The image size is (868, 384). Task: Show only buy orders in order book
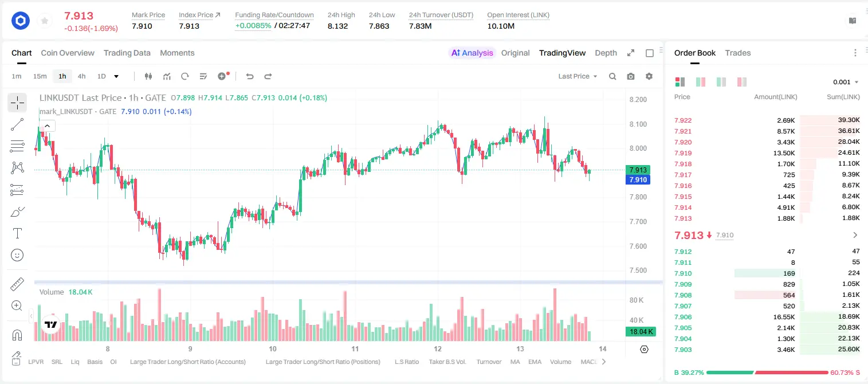(721, 82)
